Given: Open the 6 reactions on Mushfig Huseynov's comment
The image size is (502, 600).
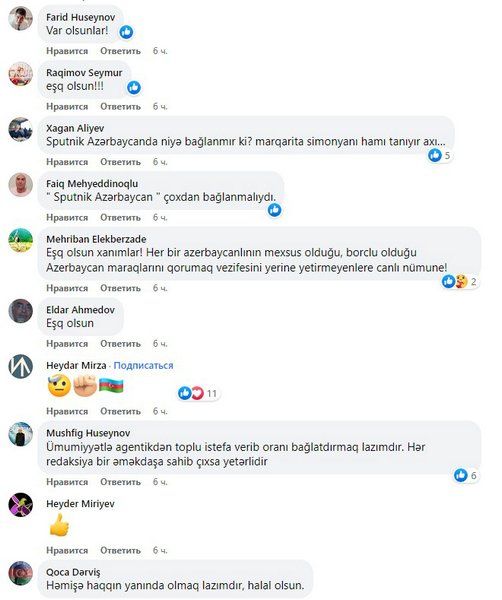Looking at the screenshot, I should 466,475.
